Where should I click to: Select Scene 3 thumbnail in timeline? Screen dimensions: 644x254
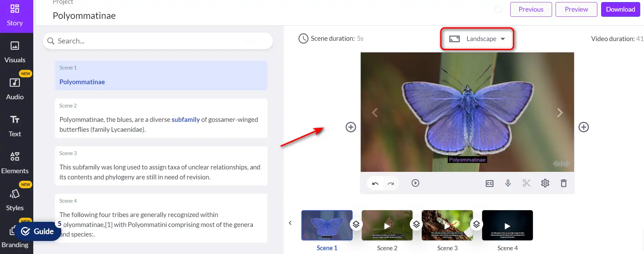coord(447,225)
